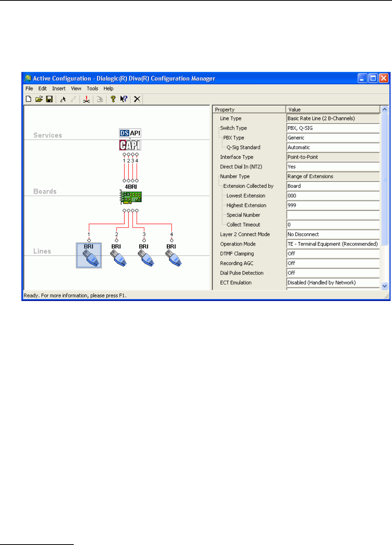
Task: Click the select-connection pointer toolbar icon
Action: (x=63, y=99)
